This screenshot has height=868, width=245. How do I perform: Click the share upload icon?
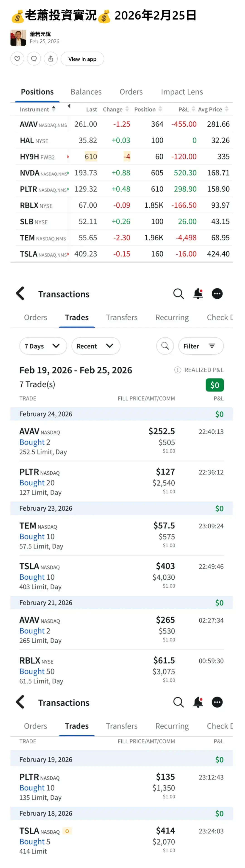pos(51,59)
